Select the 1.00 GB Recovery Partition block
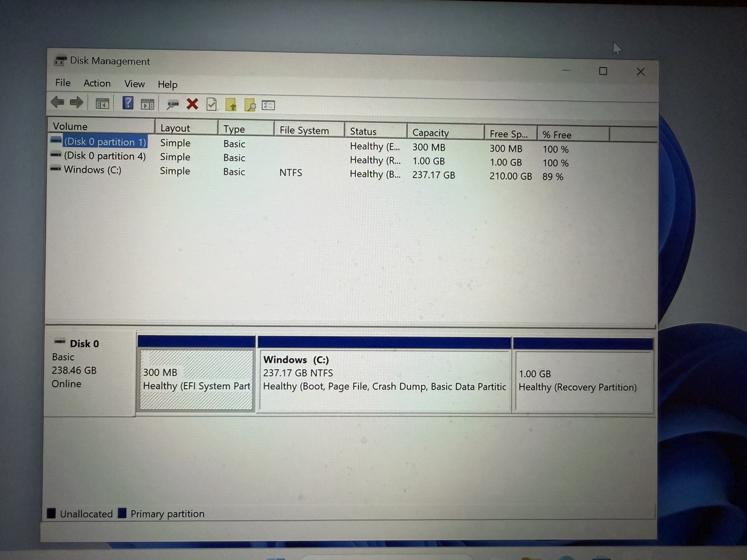 tap(583, 377)
